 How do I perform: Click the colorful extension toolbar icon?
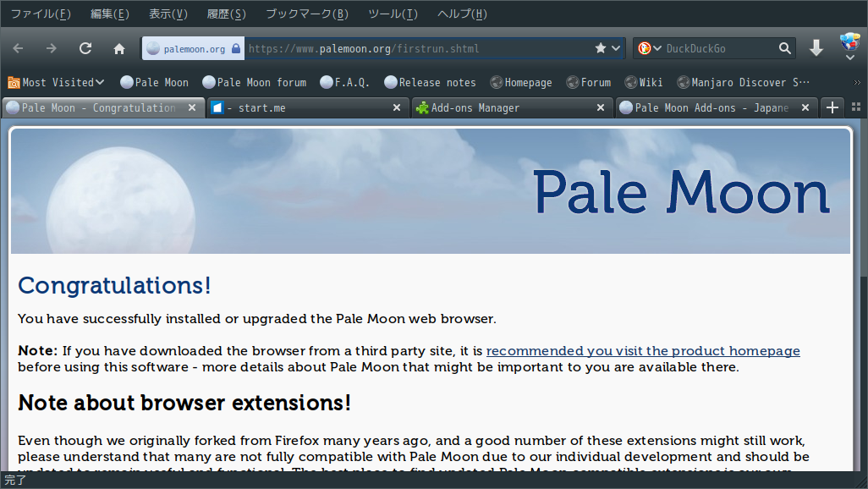tap(849, 41)
